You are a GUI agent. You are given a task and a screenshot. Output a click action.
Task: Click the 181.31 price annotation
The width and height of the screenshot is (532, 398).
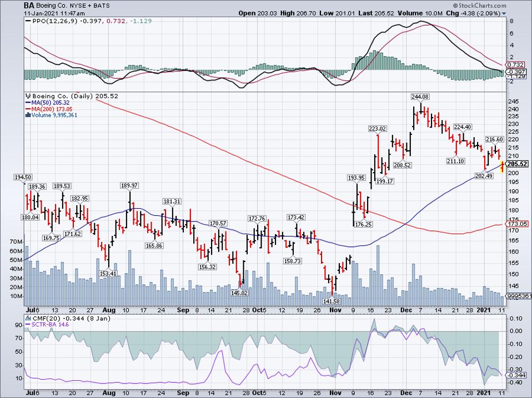[172, 201]
